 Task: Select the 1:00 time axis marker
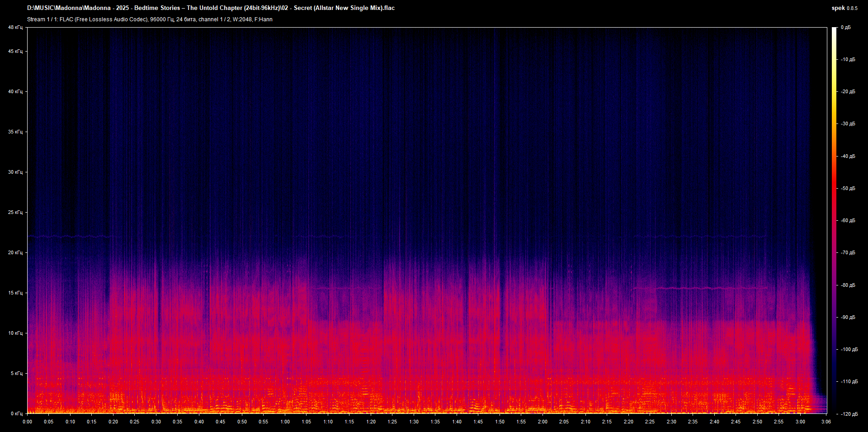[285, 422]
